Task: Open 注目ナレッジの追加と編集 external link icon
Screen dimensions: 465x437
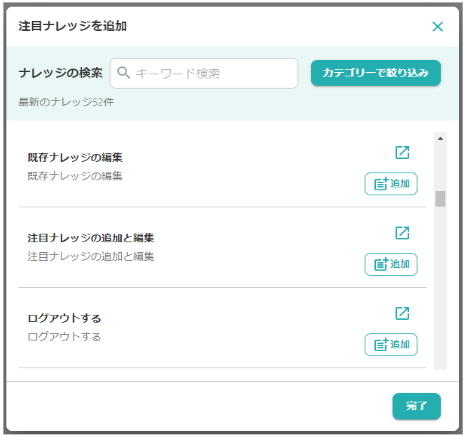Action: 402,233
